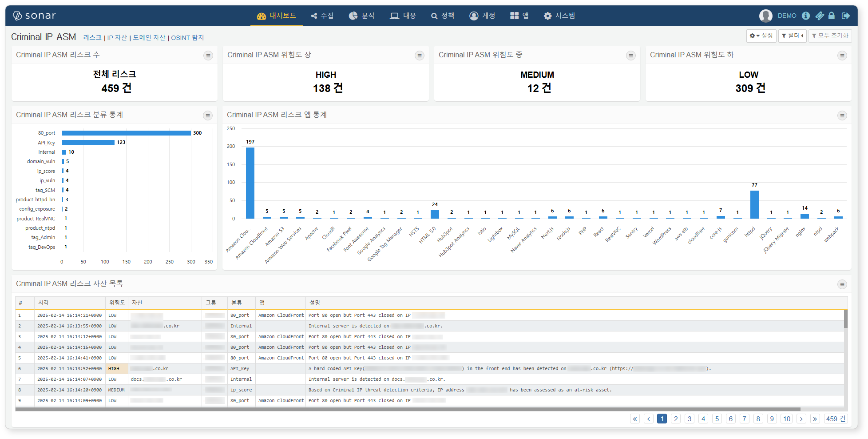Open the 리스크 분류 통계 panel menu icon
This screenshot has height=439, width=868.
click(x=208, y=116)
